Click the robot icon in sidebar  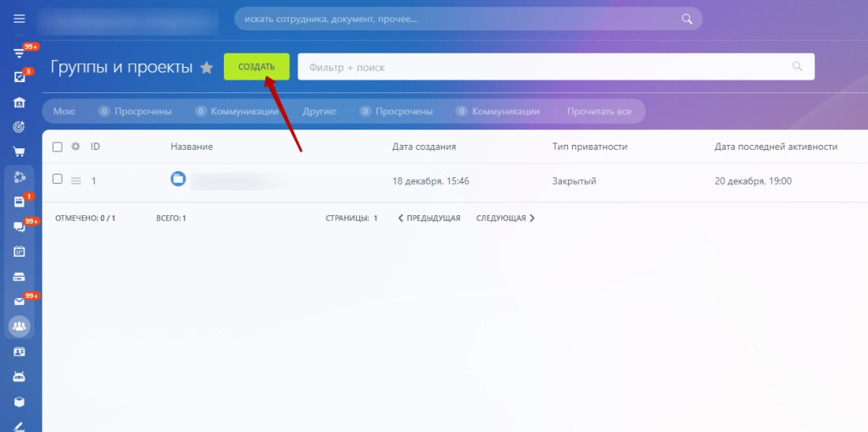point(19,376)
